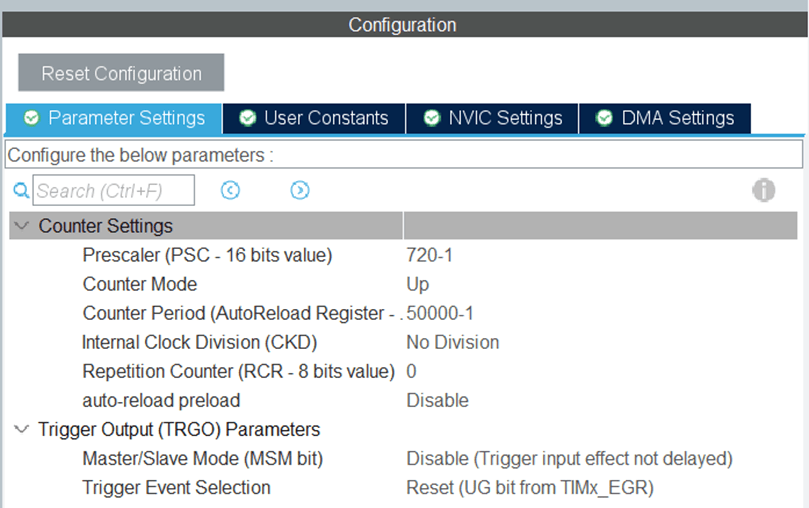Change Trigger Event Selection Reset value
The width and height of the screenshot is (809, 508).
530,487
